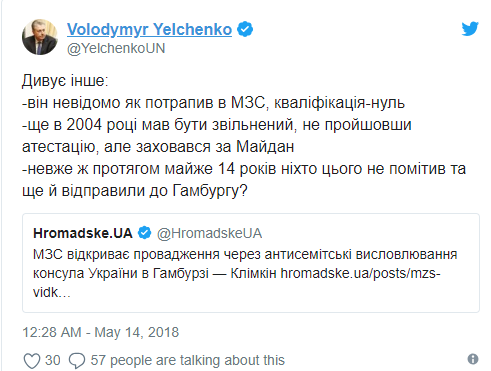
Task: Click the Twitter bird logo icon
Action: [x=470, y=29]
